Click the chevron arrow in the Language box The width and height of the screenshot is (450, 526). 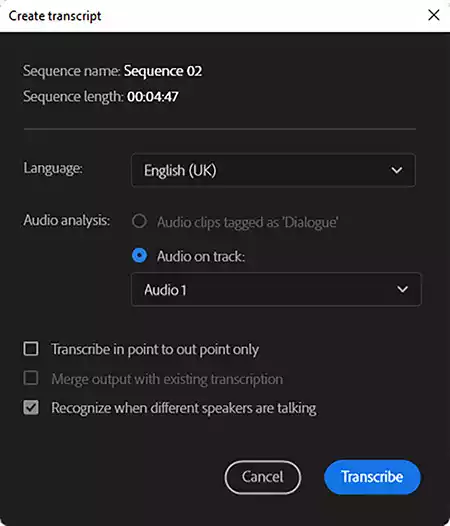click(397, 170)
